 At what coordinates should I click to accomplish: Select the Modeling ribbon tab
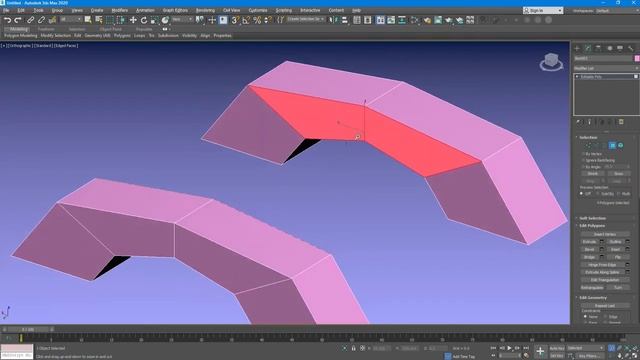(x=18, y=29)
